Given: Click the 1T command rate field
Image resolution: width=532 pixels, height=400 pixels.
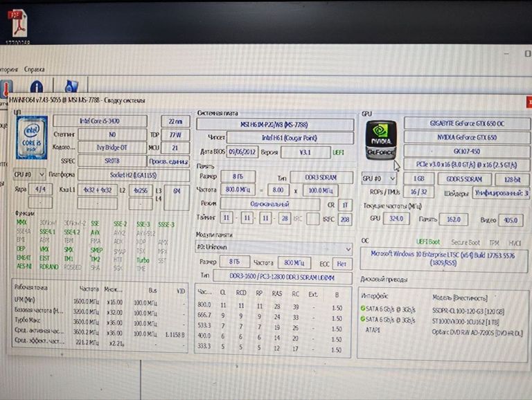Looking at the screenshot, I should tap(345, 205).
